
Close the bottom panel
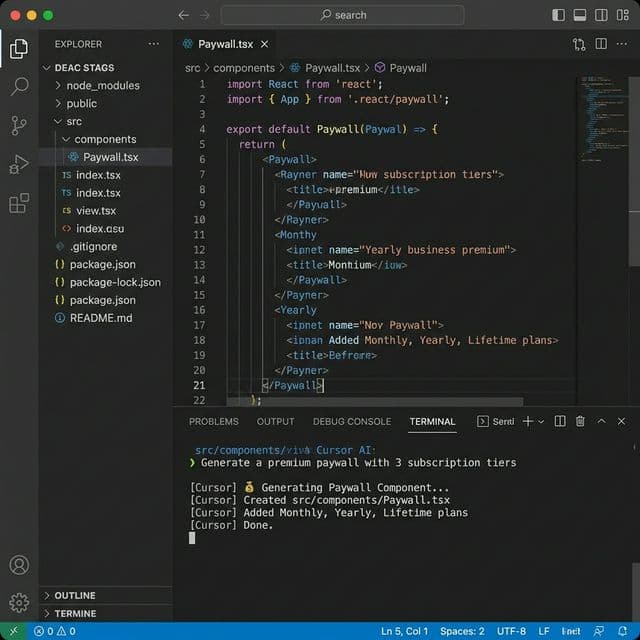tap(621, 421)
